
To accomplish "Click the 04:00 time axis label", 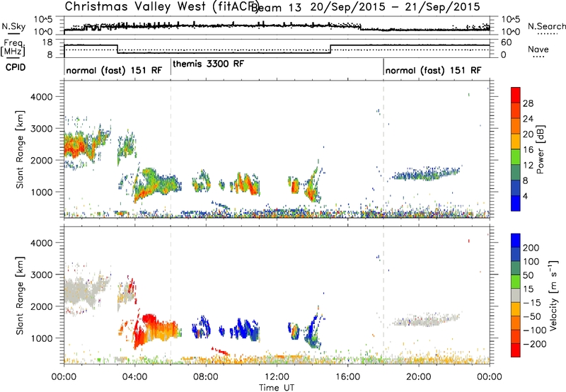I will [135, 377].
